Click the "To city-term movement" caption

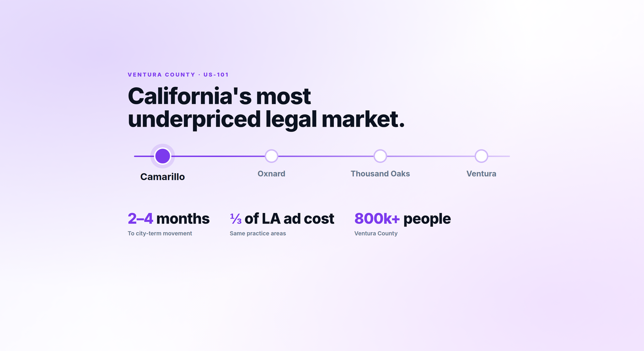160,234
